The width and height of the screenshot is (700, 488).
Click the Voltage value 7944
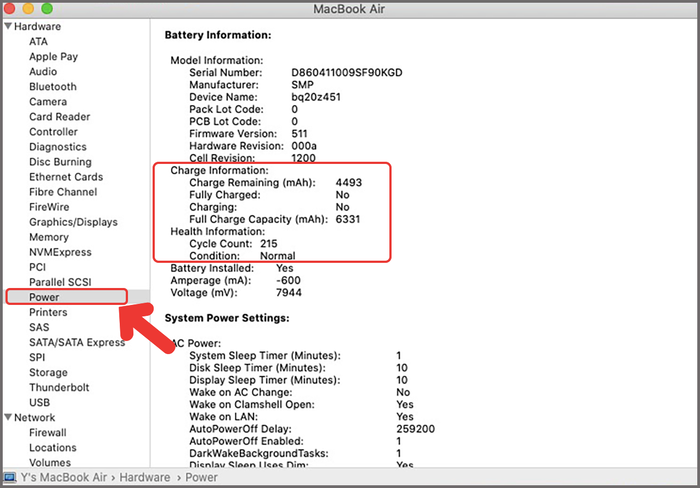pyautogui.click(x=289, y=292)
